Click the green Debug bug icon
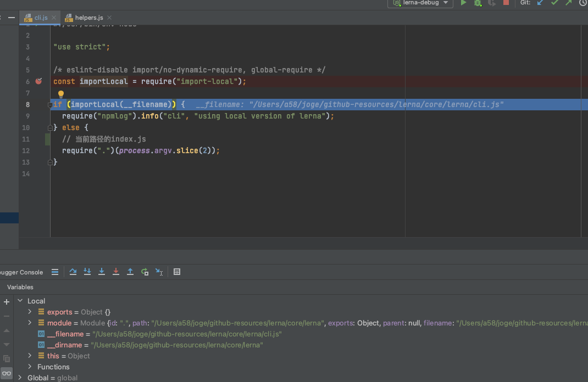 click(x=478, y=3)
